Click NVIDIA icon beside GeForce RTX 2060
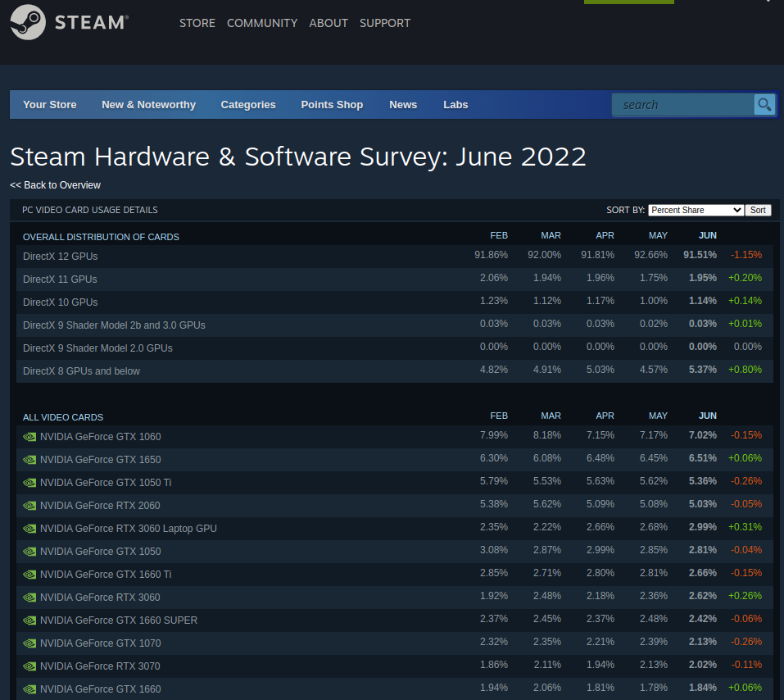Viewport: 784px width, 700px height. coord(29,506)
